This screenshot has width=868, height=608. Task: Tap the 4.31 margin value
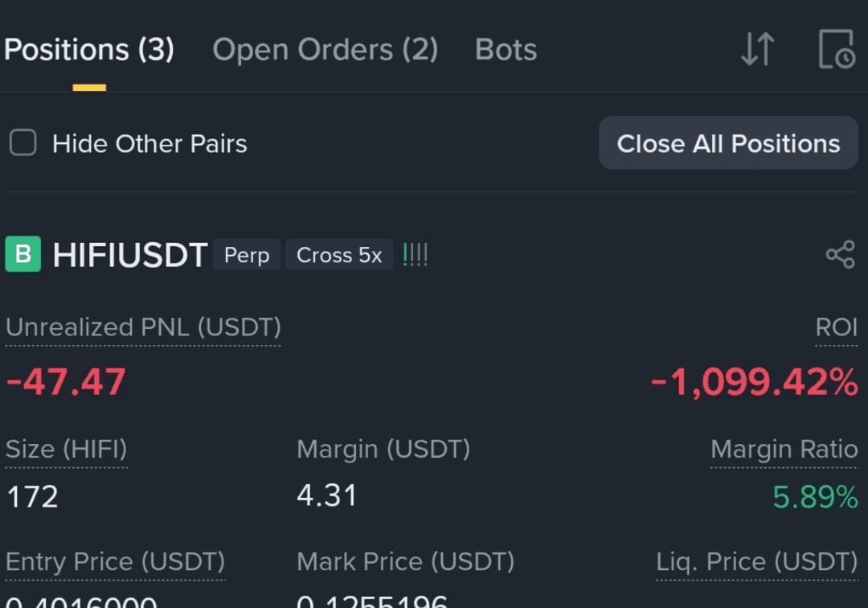coord(326,495)
